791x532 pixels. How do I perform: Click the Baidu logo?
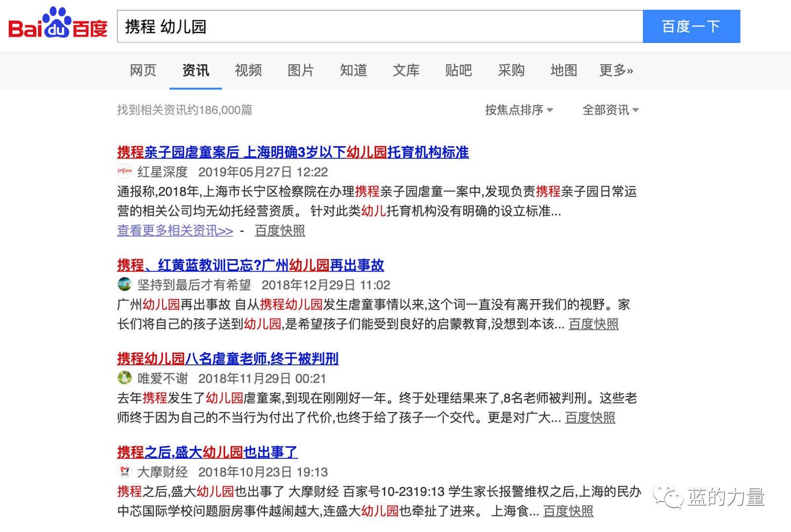pyautogui.click(x=58, y=25)
